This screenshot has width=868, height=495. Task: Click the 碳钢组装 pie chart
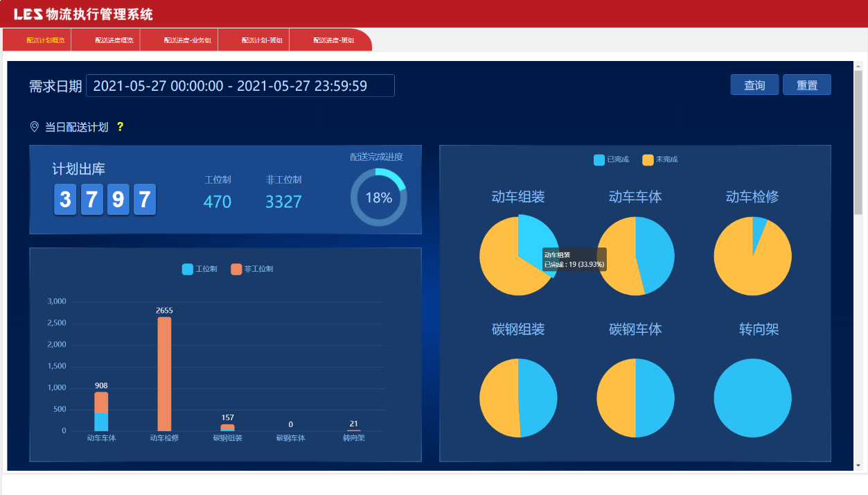pos(518,398)
